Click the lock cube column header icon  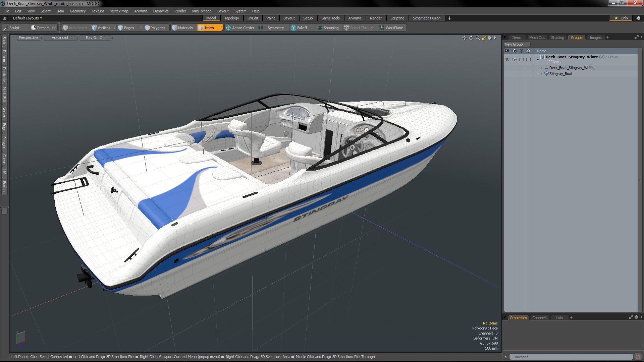tap(522, 51)
